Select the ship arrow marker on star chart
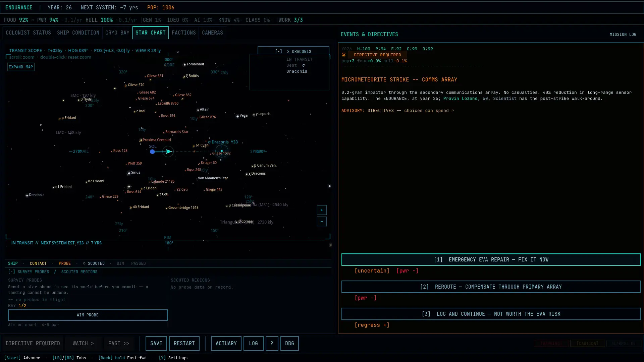 168,152
